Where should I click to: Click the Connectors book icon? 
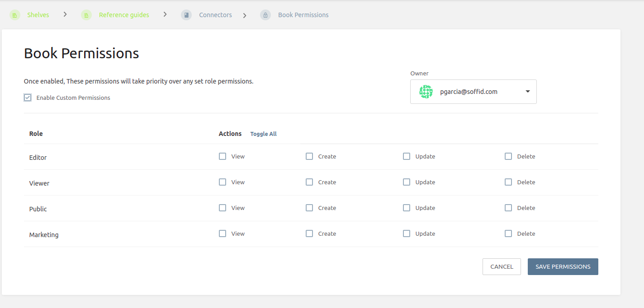coord(186,15)
